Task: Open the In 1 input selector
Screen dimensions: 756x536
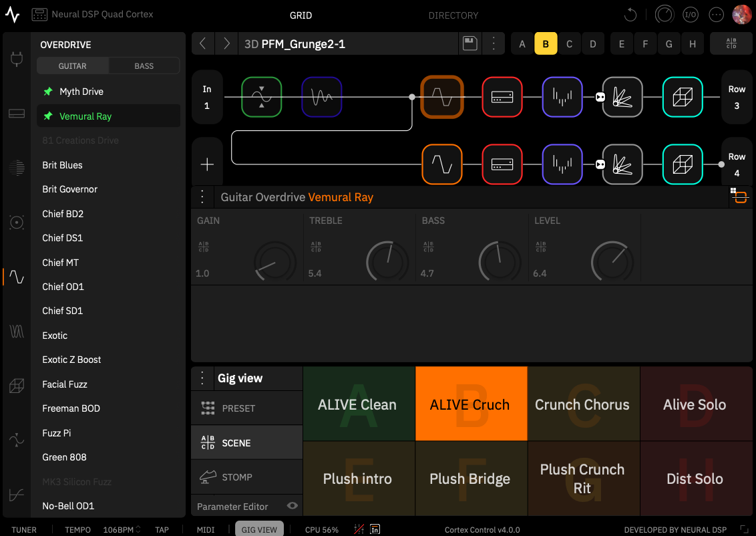Action: coord(207,97)
